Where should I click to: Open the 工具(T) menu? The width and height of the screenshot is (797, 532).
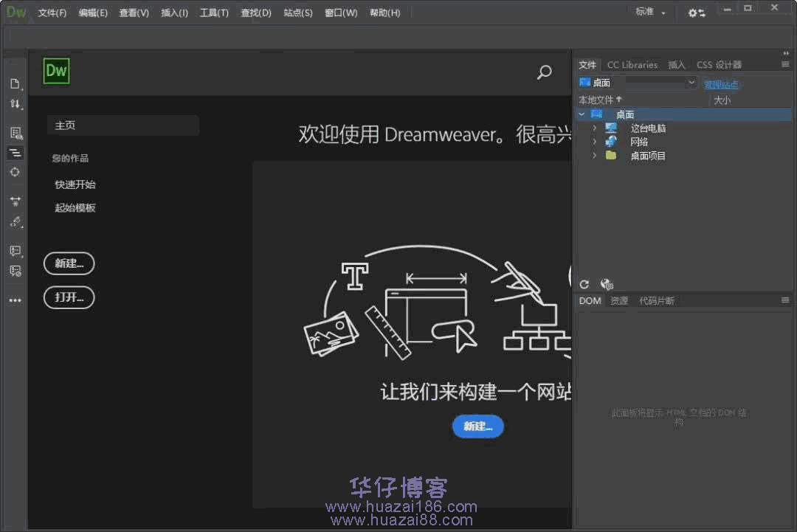[x=214, y=13]
